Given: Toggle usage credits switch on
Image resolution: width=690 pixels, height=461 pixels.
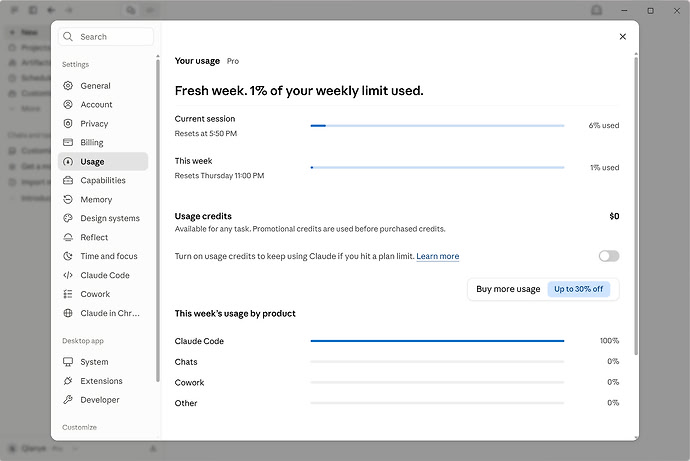Looking at the screenshot, I should click(609, 256).
